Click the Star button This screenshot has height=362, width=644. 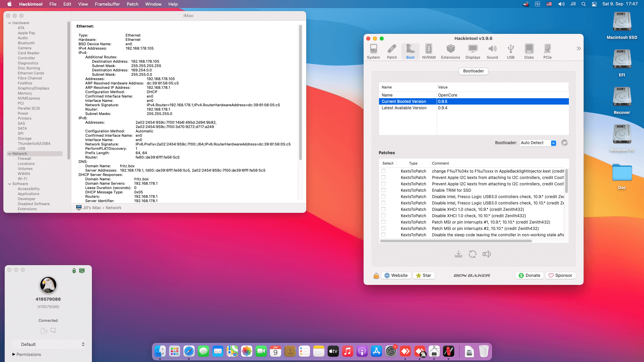(x=424, y=276)
